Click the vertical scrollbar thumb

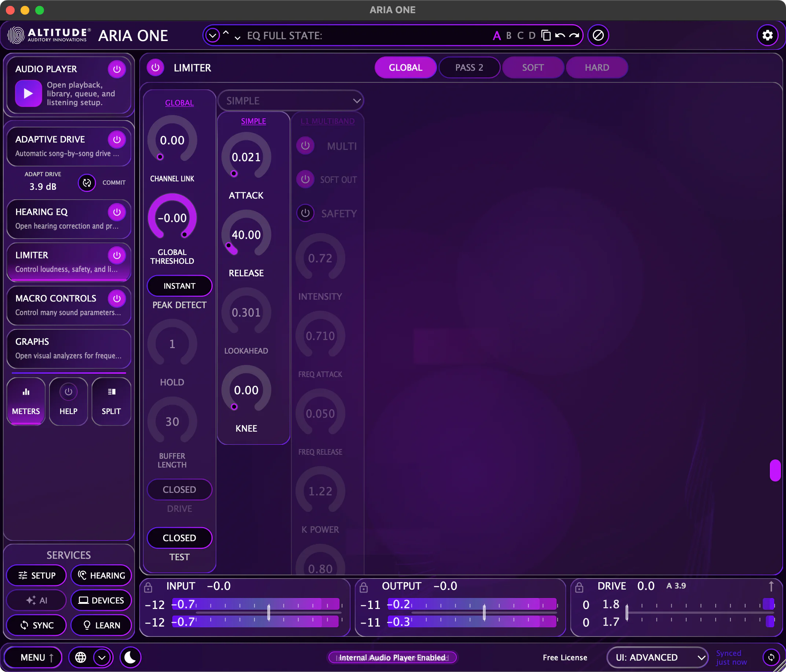click(775, 470)
